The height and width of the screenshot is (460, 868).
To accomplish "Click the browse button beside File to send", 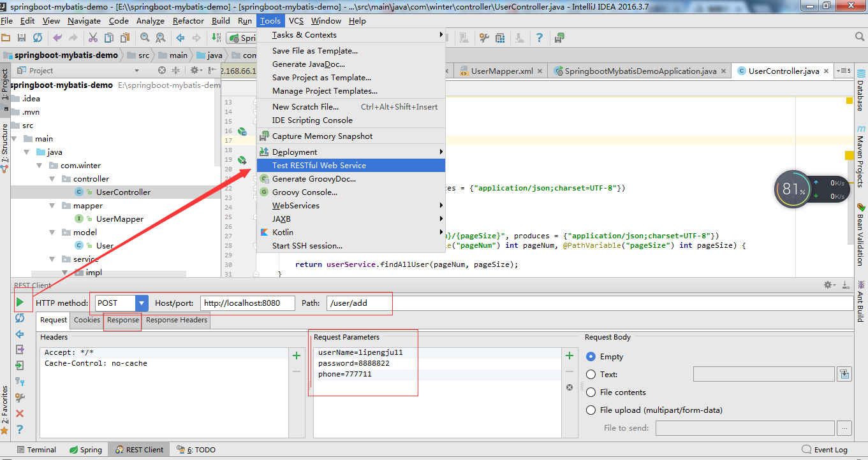I will click(844, 428).
